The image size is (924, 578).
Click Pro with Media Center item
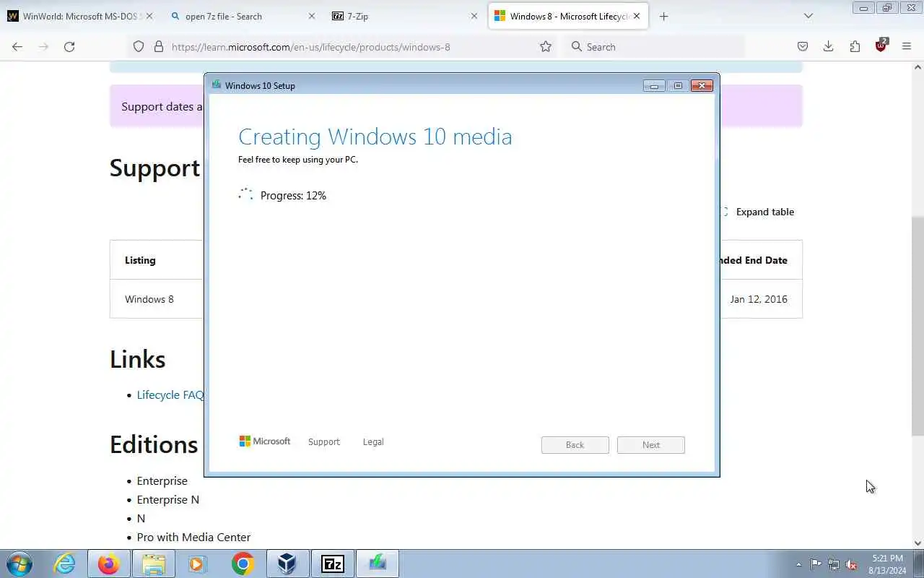pyautogui.click(x=193, y=537)
